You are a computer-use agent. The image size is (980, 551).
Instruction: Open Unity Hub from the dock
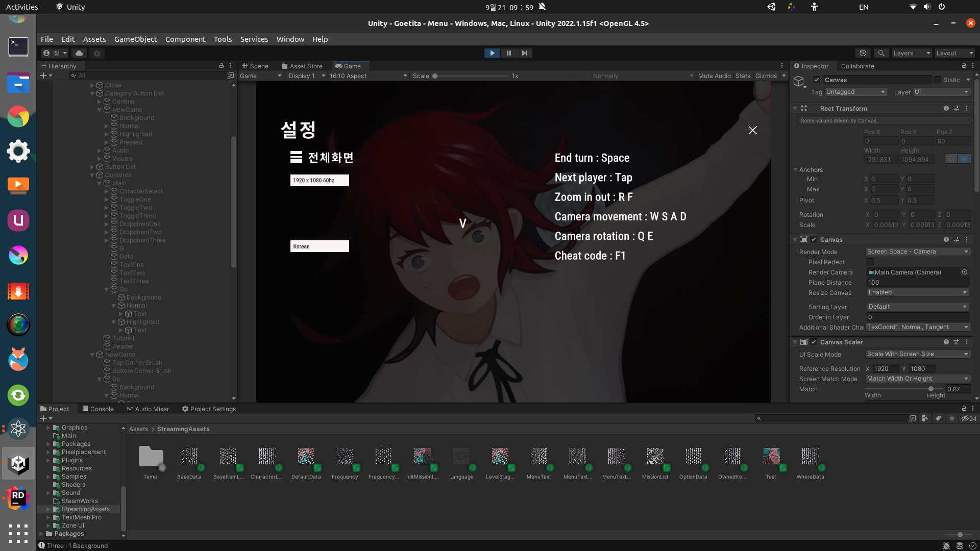coord(18,464)
